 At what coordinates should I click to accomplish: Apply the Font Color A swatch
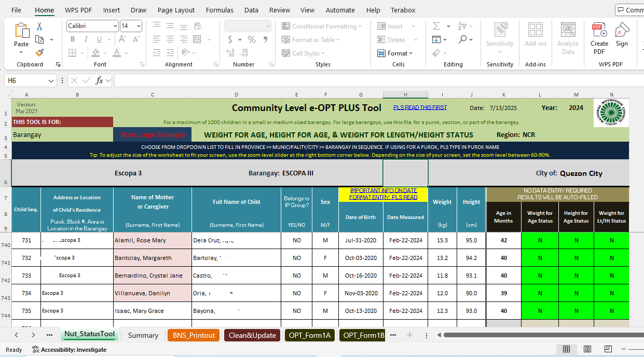[x=117, y=53]
